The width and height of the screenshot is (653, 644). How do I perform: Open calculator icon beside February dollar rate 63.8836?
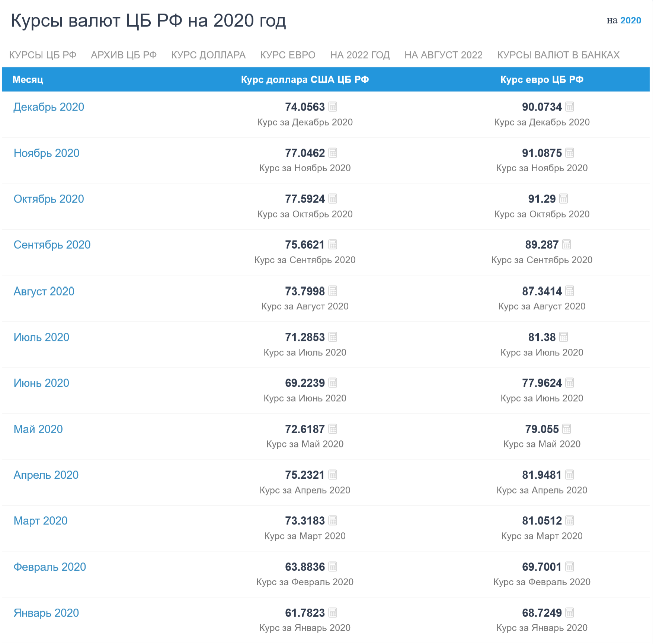333,567
